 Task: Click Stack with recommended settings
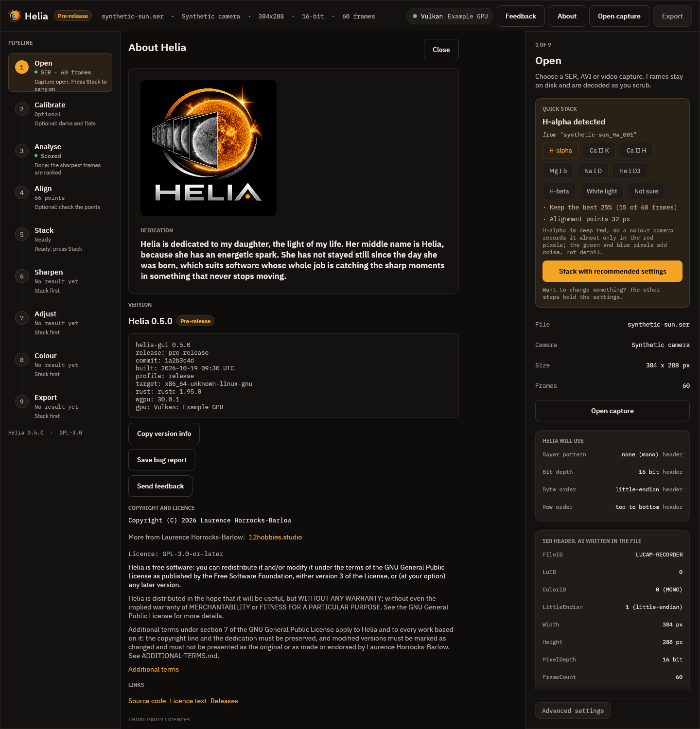point(612,271)
